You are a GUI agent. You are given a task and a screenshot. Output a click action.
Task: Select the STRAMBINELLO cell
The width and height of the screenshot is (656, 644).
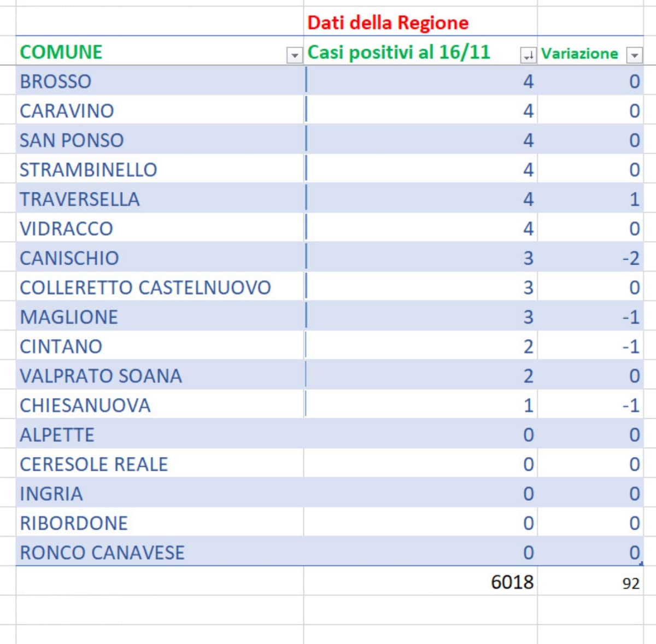pyautogui.click(x=89, y=170)
